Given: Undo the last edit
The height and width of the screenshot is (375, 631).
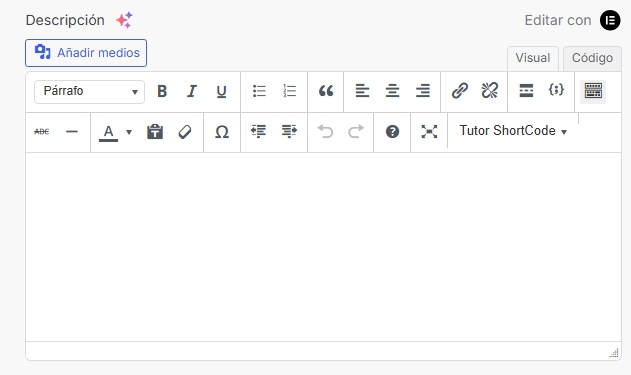Looking at the screenshot, I should pos(325,132).
